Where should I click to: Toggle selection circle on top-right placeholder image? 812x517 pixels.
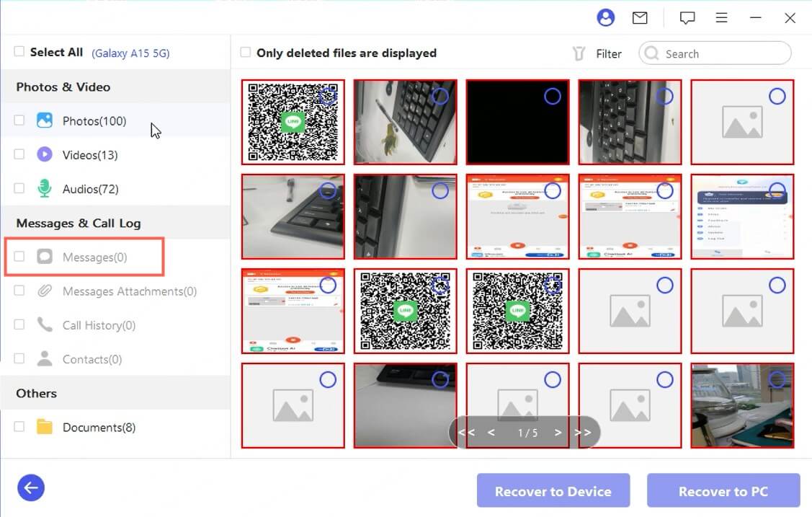pos(777,96)
